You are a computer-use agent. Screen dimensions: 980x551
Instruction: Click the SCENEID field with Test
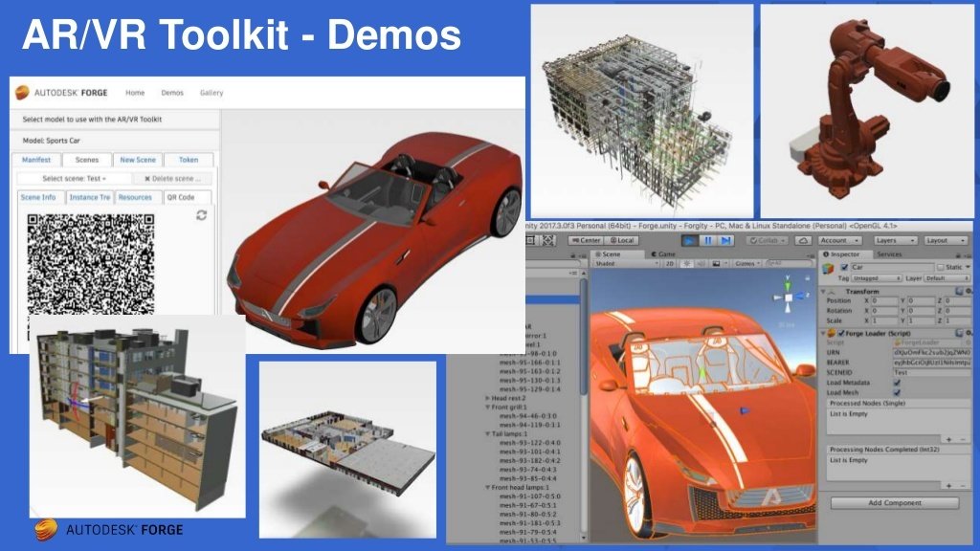click(931, 372)
